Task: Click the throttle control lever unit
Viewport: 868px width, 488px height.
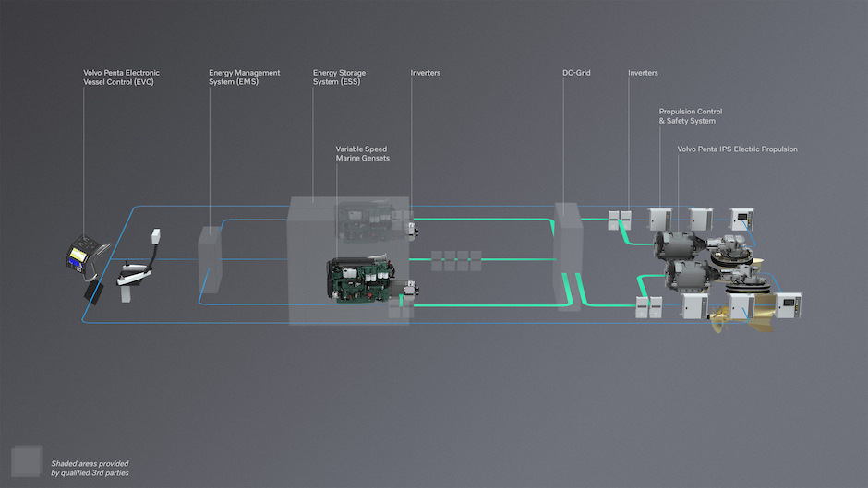Action: point(132,278)
